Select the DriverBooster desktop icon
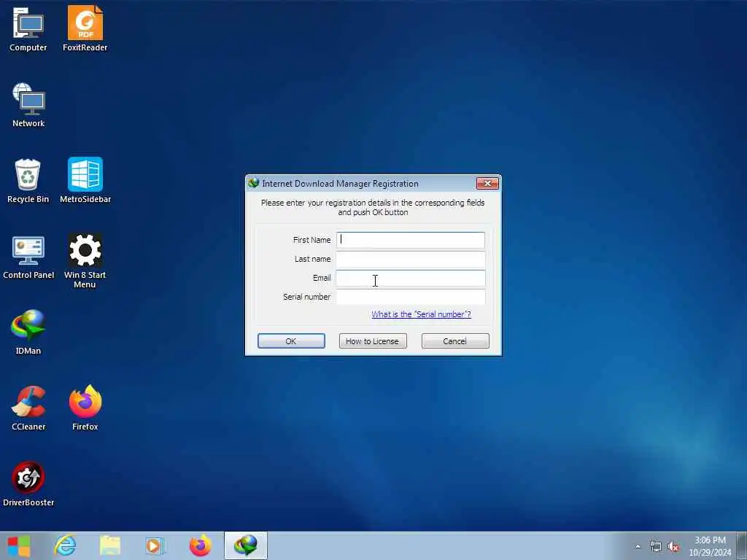This screenshot has width=747, height=560. click(28, 484)
